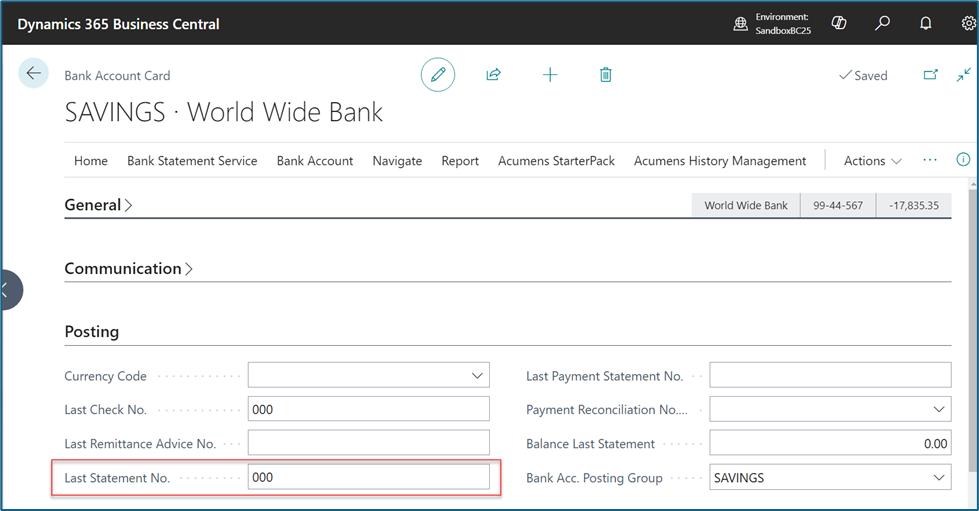Screen dimensions: 979x511
Task: Click the Currency Code label
Action: pos(106,376)
